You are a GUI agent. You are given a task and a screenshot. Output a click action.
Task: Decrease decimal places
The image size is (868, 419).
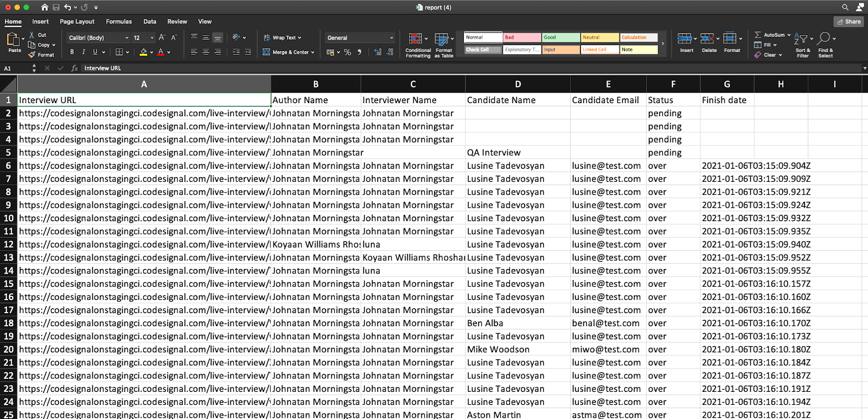point(390,52)
